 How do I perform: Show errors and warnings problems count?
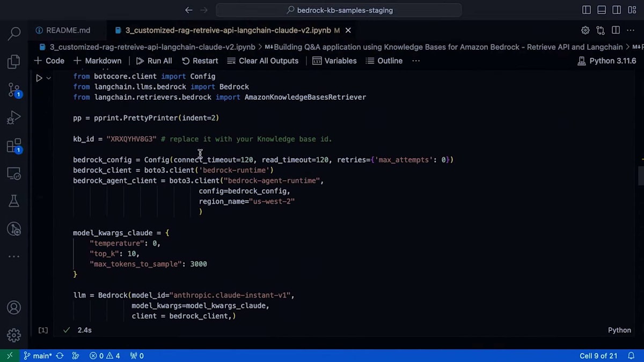click(x=105, y=356)
